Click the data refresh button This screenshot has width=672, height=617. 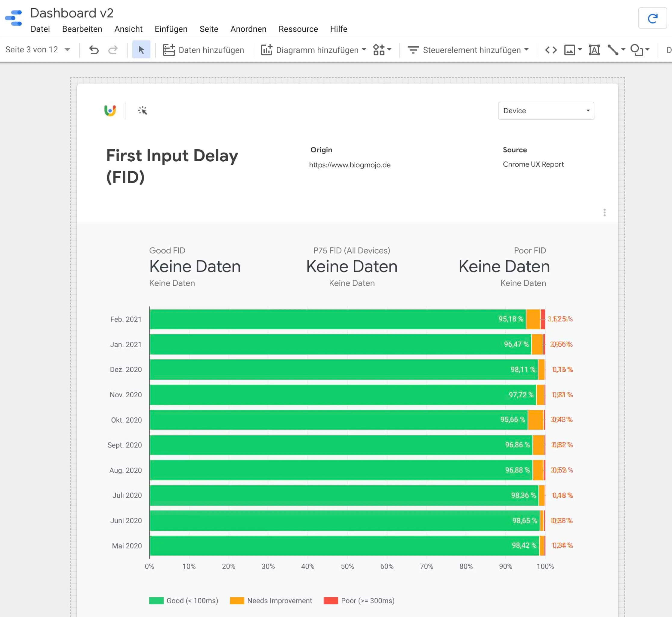click(653, 18)
